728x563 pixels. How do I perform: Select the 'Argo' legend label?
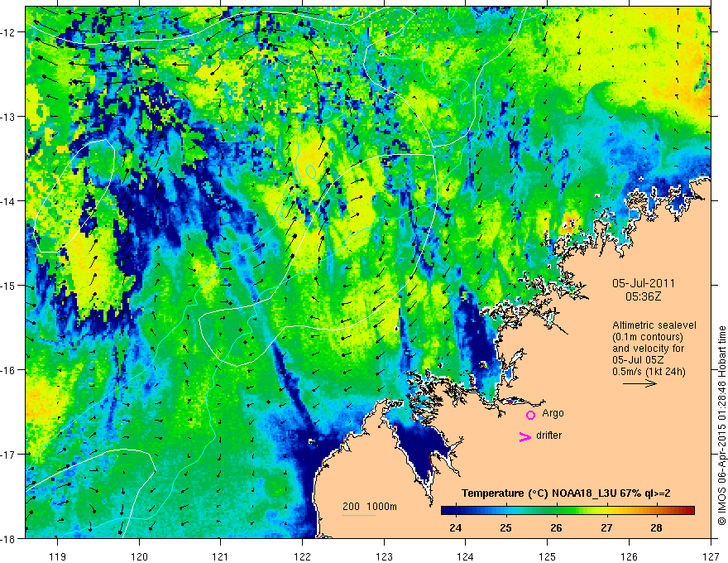[553, 413]
